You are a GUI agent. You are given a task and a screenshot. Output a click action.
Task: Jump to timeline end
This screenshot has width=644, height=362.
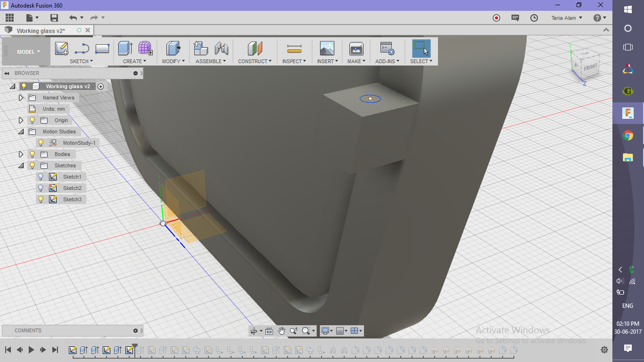(x=55, y=350)
